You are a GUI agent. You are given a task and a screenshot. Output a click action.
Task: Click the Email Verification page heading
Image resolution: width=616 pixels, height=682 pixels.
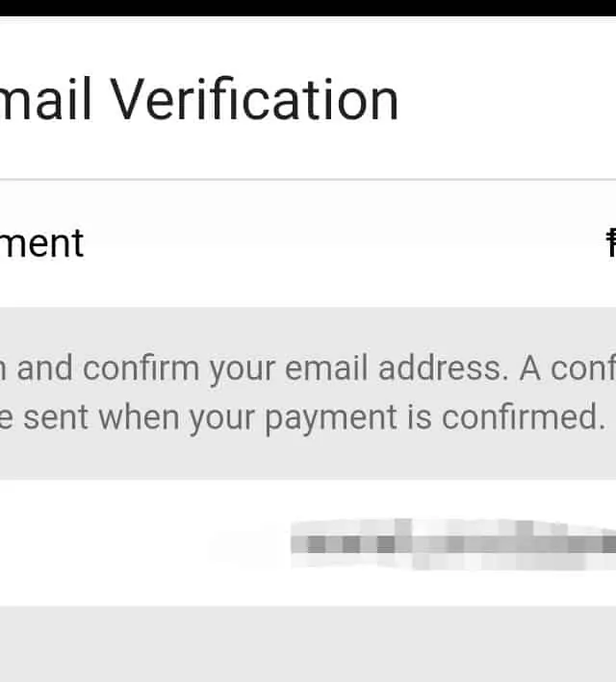pos(199,100)
